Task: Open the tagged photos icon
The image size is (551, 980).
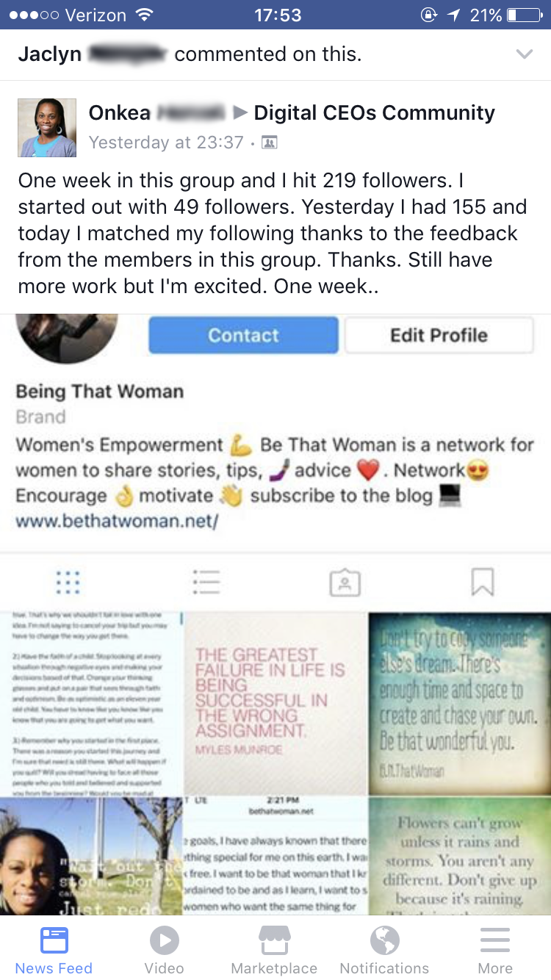Action: (x=345, y=582)
